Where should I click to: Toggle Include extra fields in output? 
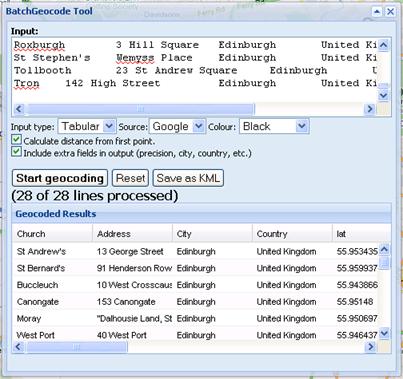coord(16,152)
